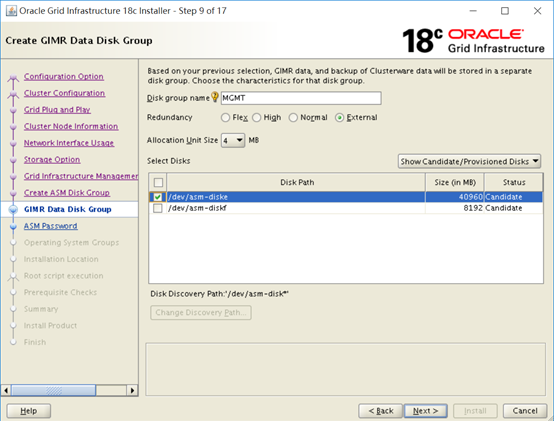Go to Cluster Node Information step
Viewport: 554px width, 421px height.
tap(71, 126)
